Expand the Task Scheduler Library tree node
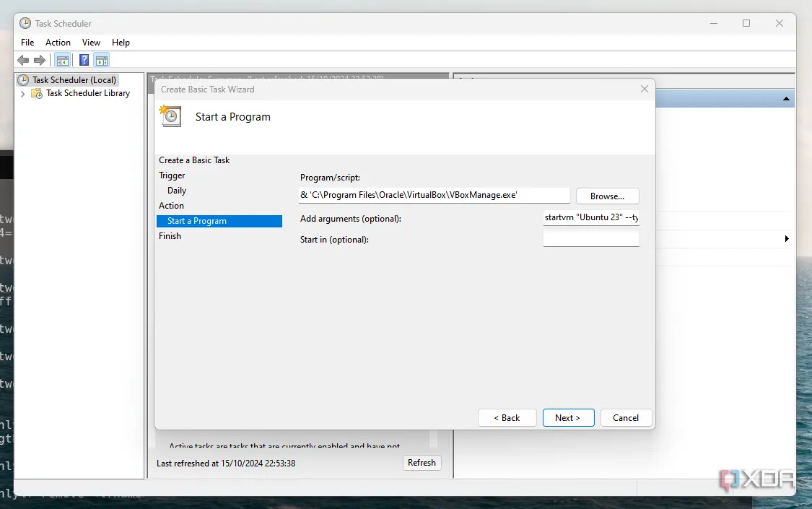Image resolution: width=812 pixels, height=509 pixels. click(x=23, y=94)
